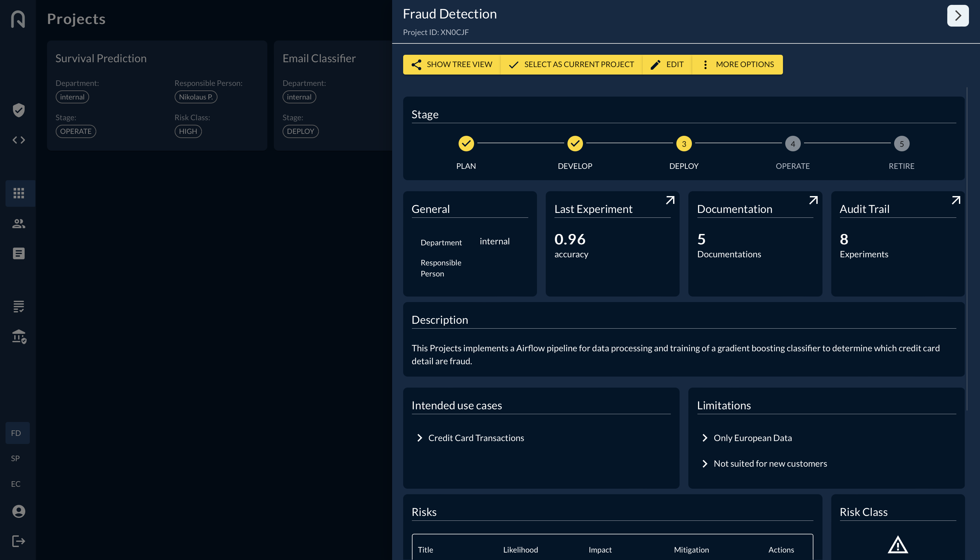Open Last Experiment card arrow link
Viewport: 980px width, 560px height.
[670, 200]
